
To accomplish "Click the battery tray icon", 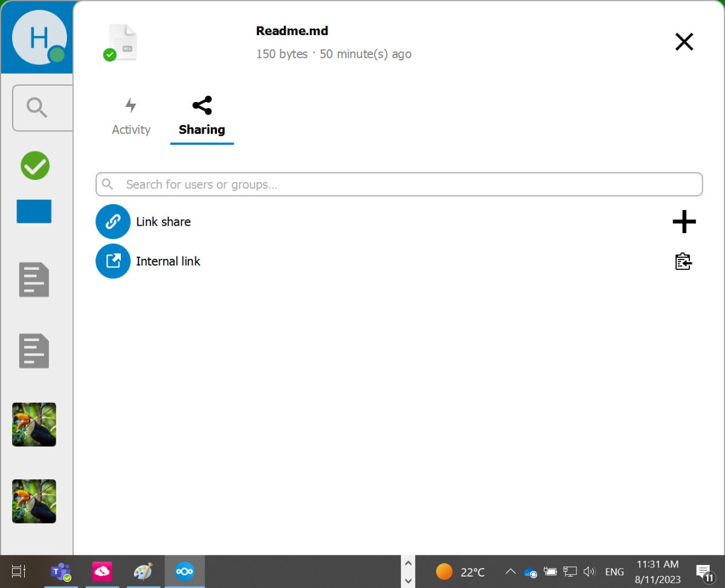I will 550,571.
